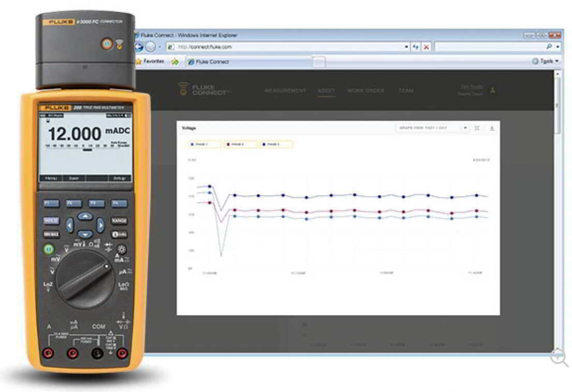572x392 pixels.
Task: Click the scrollbar up arrow in browser
Action: pyautogui.click(x=556, y=74)
